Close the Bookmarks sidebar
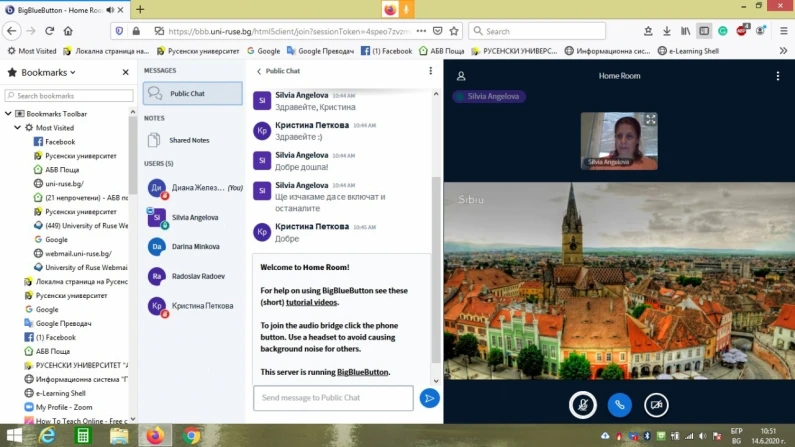 pyautogui.click(x=125, y=72)
